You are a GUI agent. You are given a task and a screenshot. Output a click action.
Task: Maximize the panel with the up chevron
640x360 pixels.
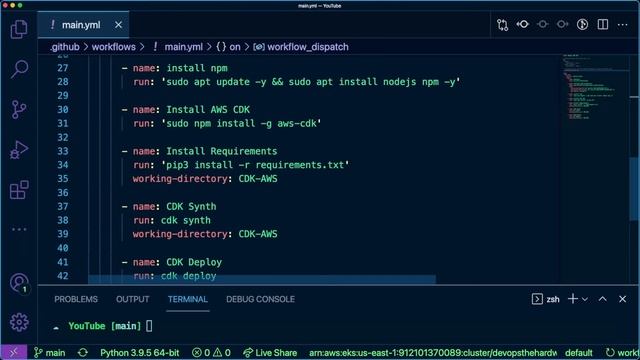(x=602, y=299)
